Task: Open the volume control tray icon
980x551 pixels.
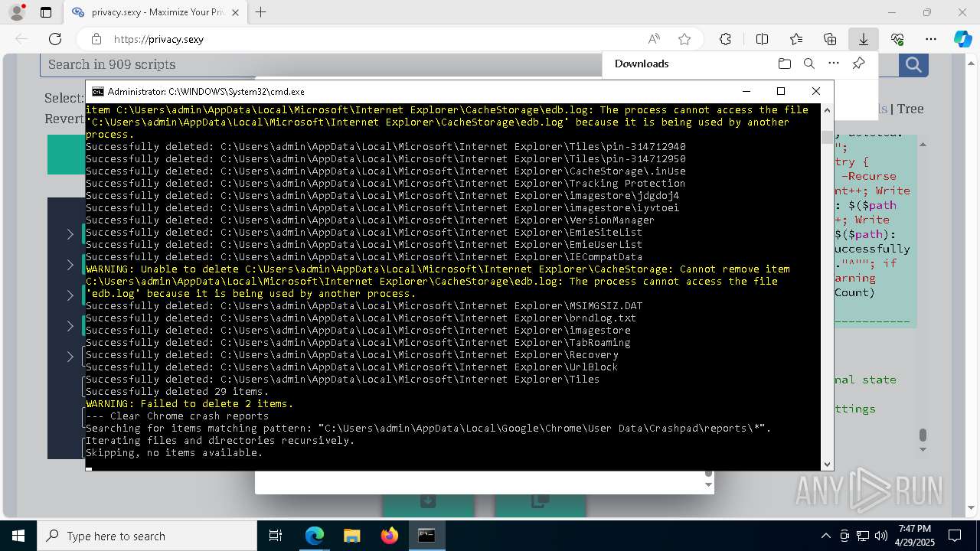Action: pyautogui.click(x=881, y=536)
